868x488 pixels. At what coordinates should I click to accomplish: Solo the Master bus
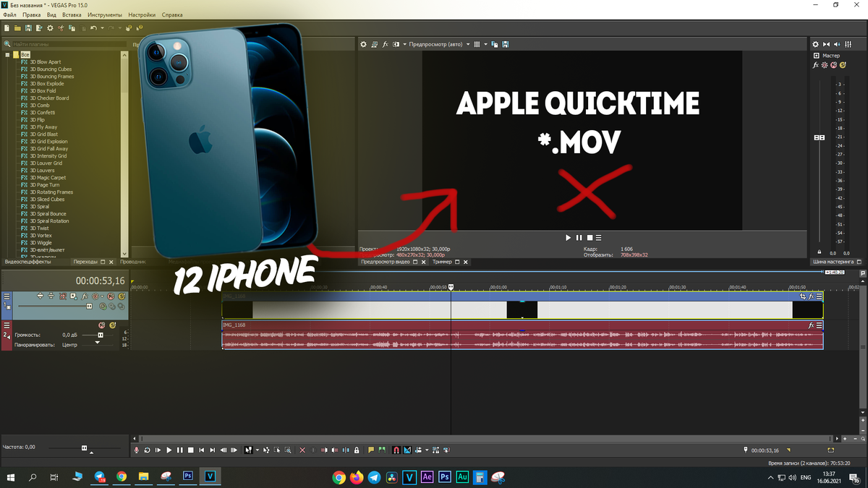tap(843, 65)
